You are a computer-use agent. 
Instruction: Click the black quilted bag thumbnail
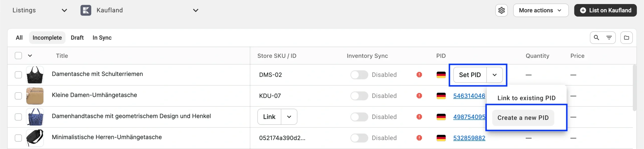tap(35, 75)
